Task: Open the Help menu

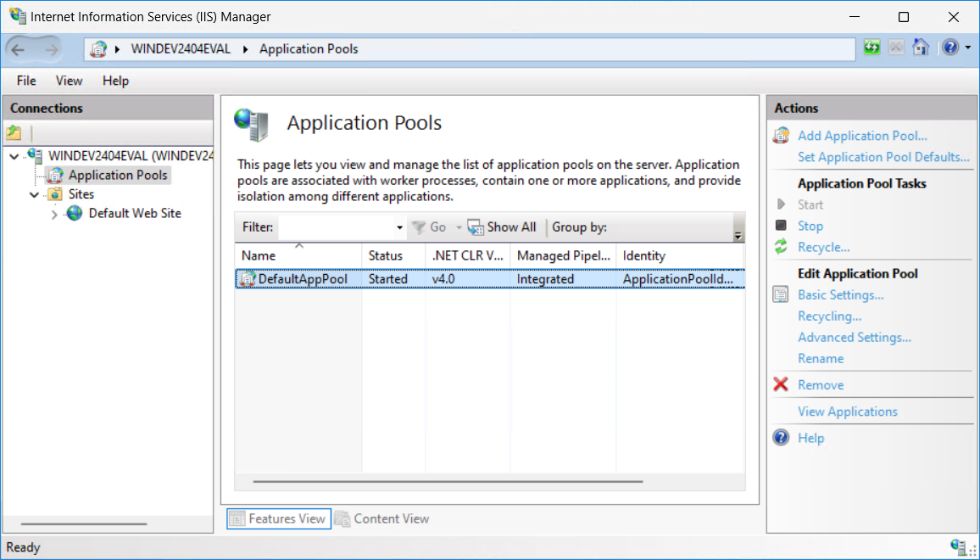Action: (115, 81)
